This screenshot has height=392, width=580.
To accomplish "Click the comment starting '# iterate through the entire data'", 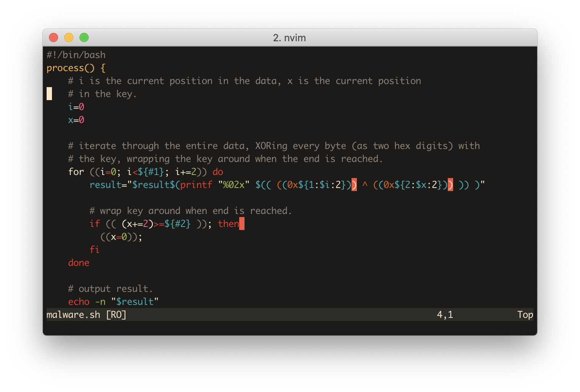I will point(274,146).
